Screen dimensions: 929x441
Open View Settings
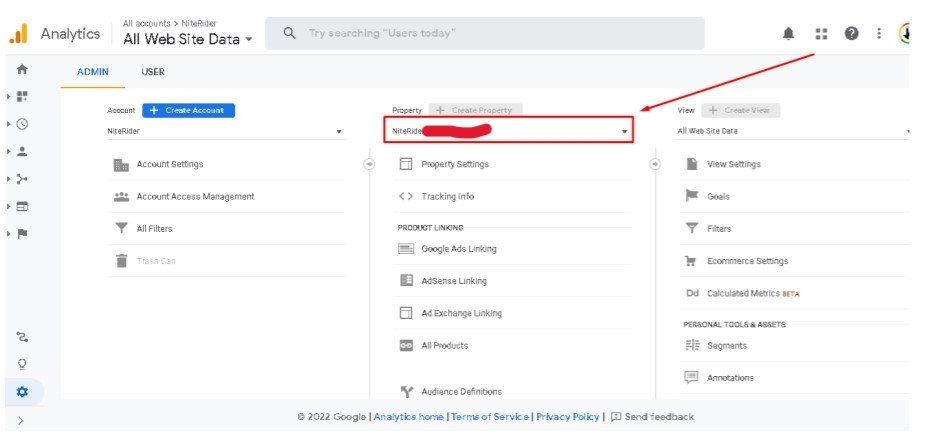click(x=733, y=165)
